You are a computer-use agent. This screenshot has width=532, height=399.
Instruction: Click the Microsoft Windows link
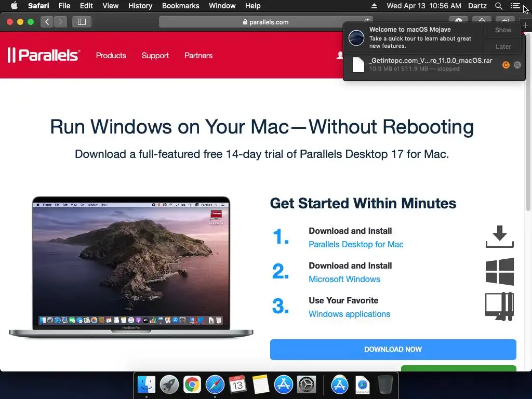pyautogui.click(x=344, y=279)
